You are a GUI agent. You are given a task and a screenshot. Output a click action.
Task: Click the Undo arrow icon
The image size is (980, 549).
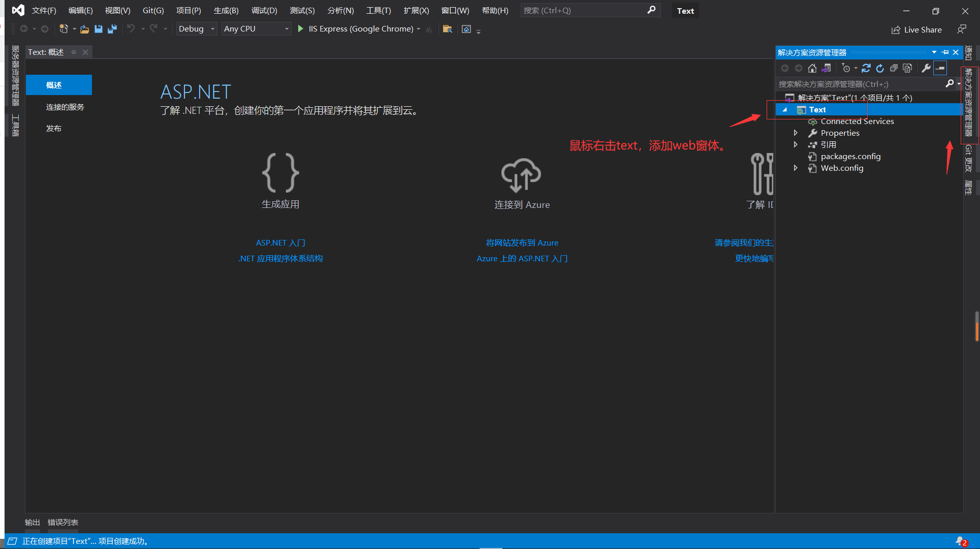pos(131,28)
